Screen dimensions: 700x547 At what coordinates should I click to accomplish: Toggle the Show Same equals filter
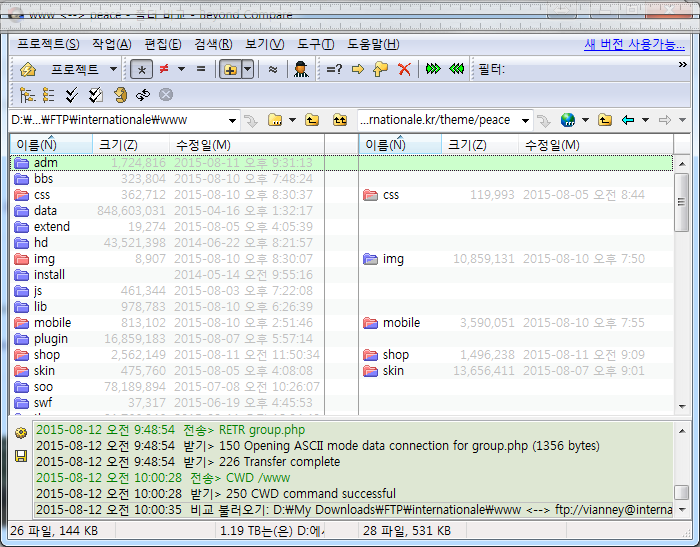tap(201, 69)
